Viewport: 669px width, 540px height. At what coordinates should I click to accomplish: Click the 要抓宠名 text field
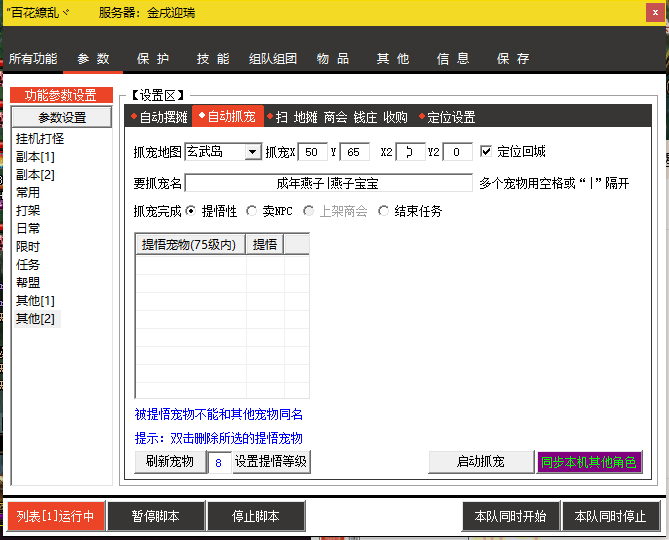(x=329, y=183)
